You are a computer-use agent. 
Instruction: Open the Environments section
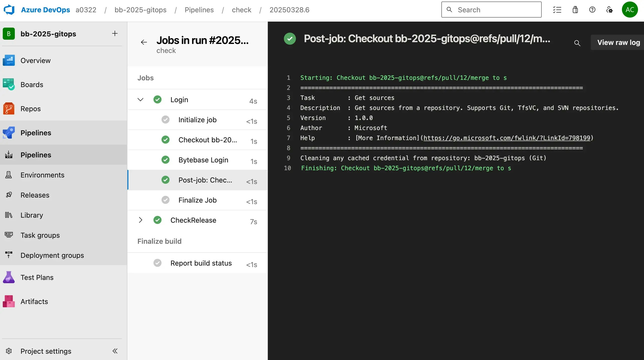(42, 175)
